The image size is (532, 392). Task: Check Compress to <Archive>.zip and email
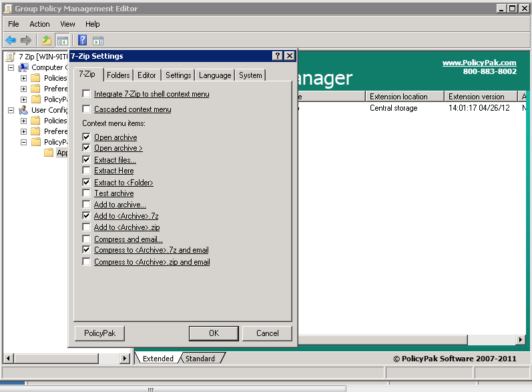(87, 261)
